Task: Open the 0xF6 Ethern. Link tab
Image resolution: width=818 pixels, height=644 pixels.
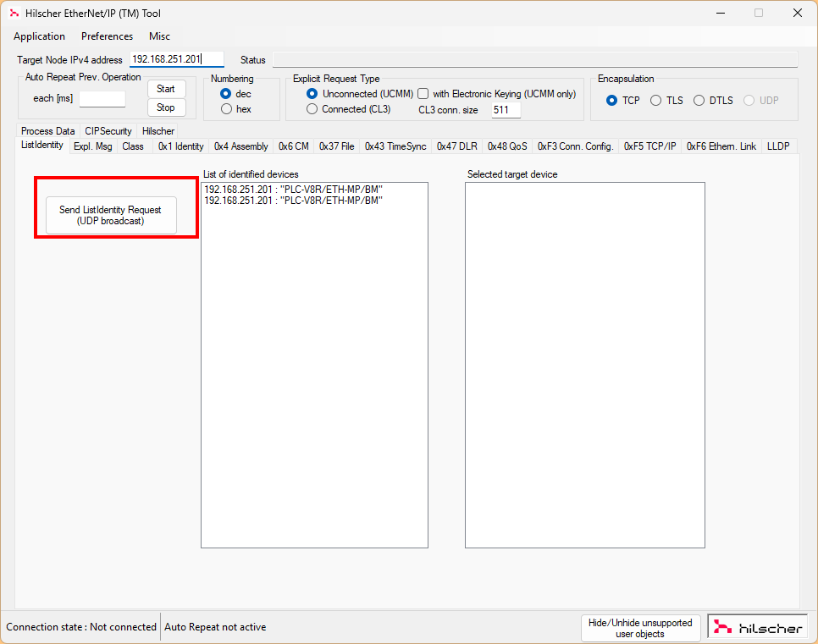Action: pos(721,146)
